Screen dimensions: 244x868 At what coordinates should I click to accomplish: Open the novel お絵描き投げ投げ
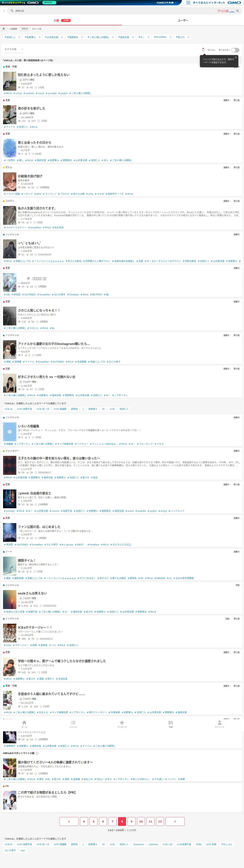(x=30, y=176)
